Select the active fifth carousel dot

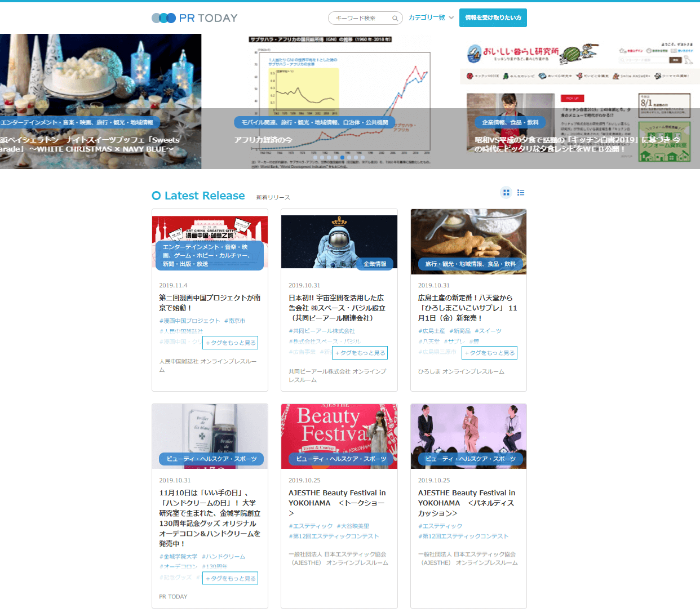coord(342,158)
